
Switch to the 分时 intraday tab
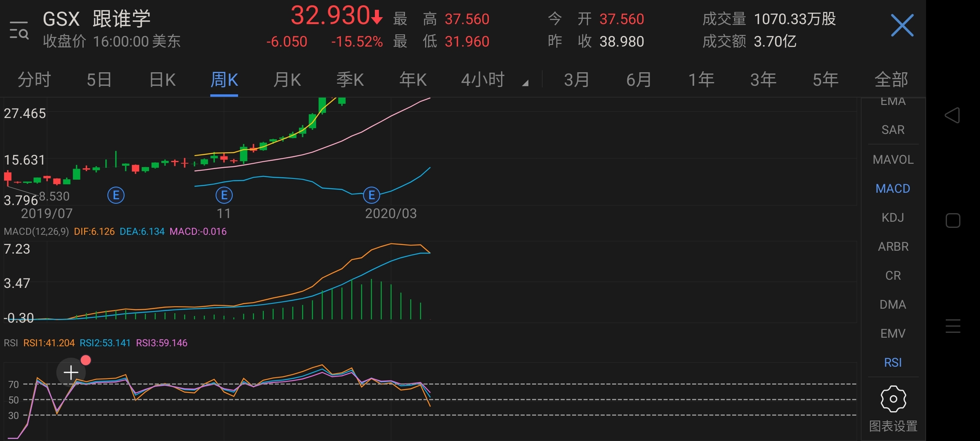(x=34, y=80)
